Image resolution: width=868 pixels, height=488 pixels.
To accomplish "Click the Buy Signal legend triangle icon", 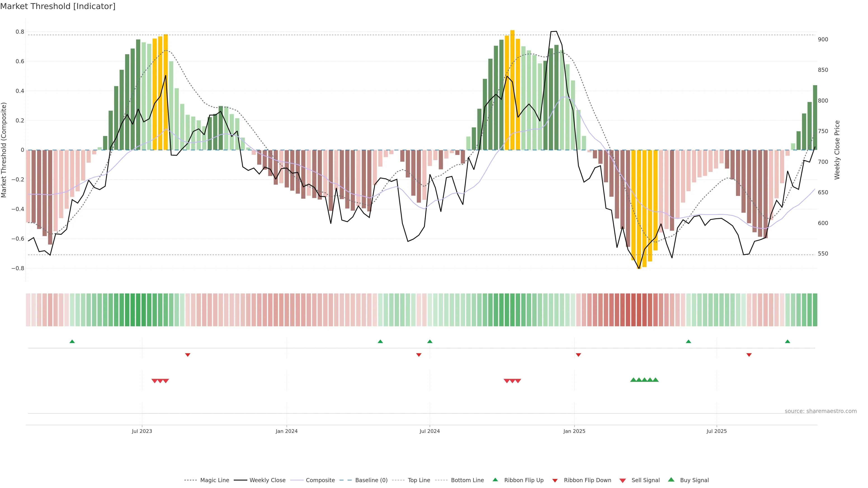I will pos(671,480).
